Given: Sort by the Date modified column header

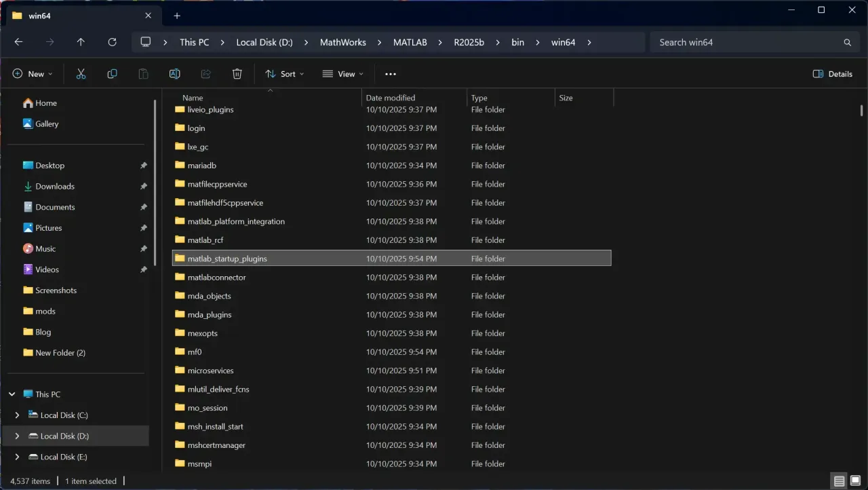Looking at the screenshot, I should coord(414,98).
